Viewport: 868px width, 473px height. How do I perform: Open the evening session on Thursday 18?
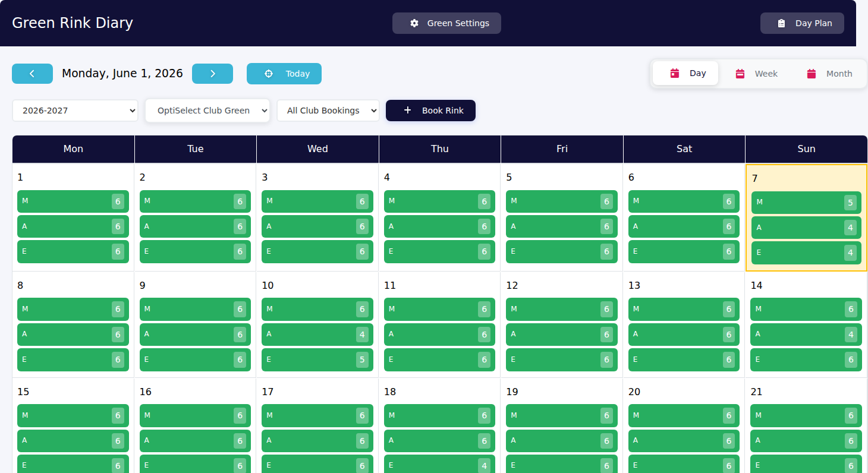[439, 465]
